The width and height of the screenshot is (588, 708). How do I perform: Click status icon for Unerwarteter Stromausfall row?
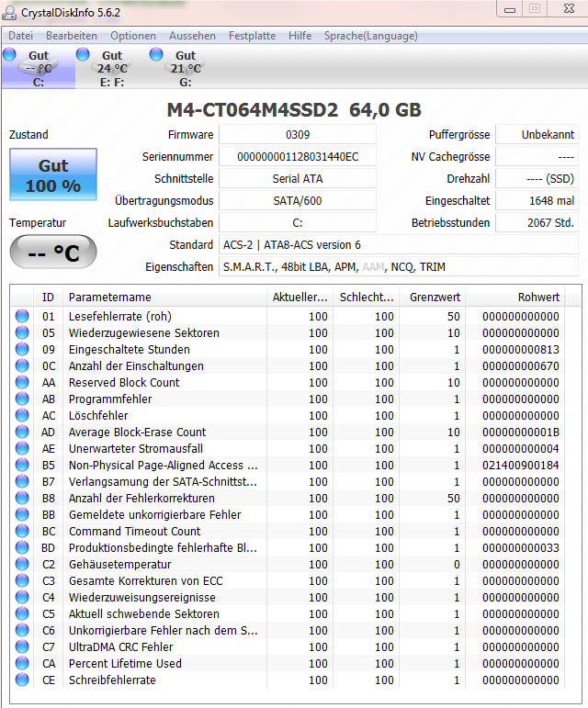pyautogui.click(x=22, y=448)
